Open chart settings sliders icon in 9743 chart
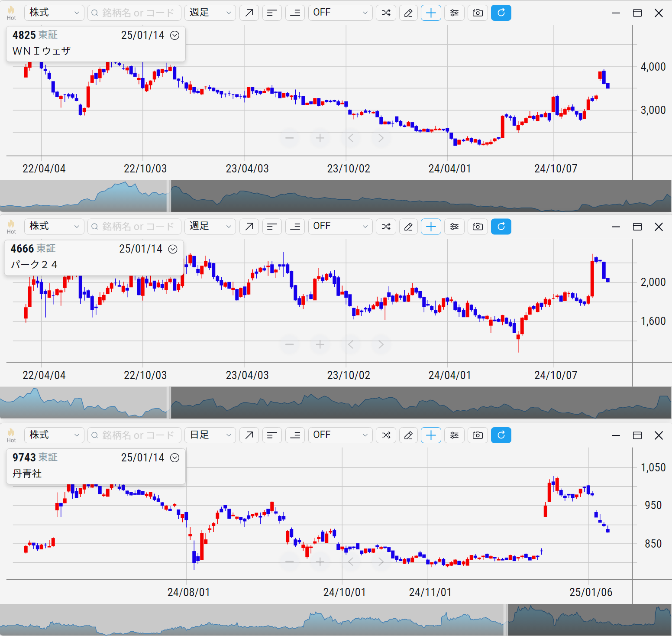The height and width of the screenshot is (636, 672). (x=454, y=435)
